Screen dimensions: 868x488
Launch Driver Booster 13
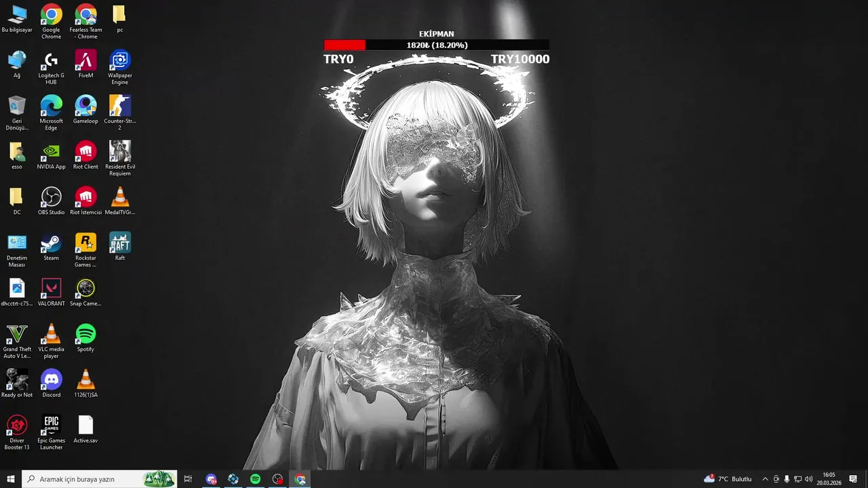pos(17,432)
